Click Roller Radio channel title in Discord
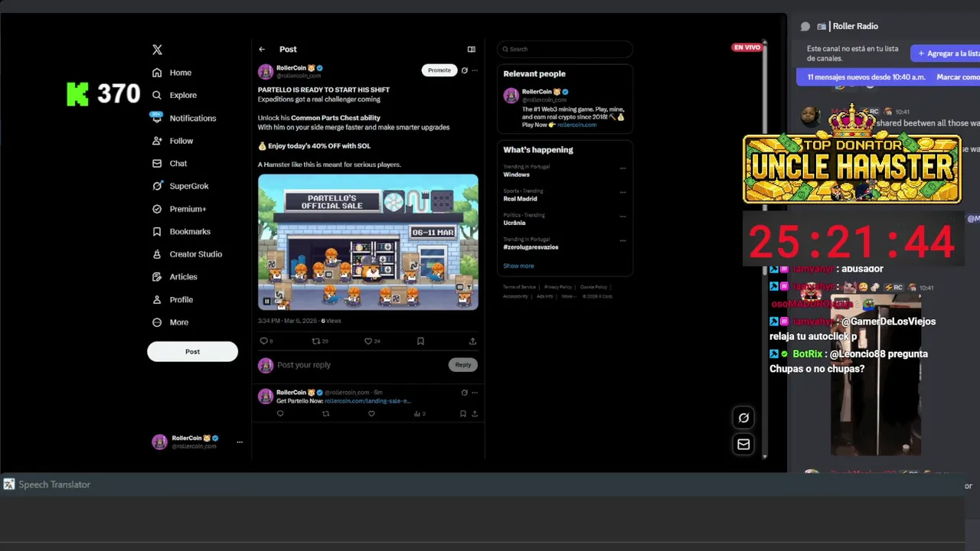 855,27
